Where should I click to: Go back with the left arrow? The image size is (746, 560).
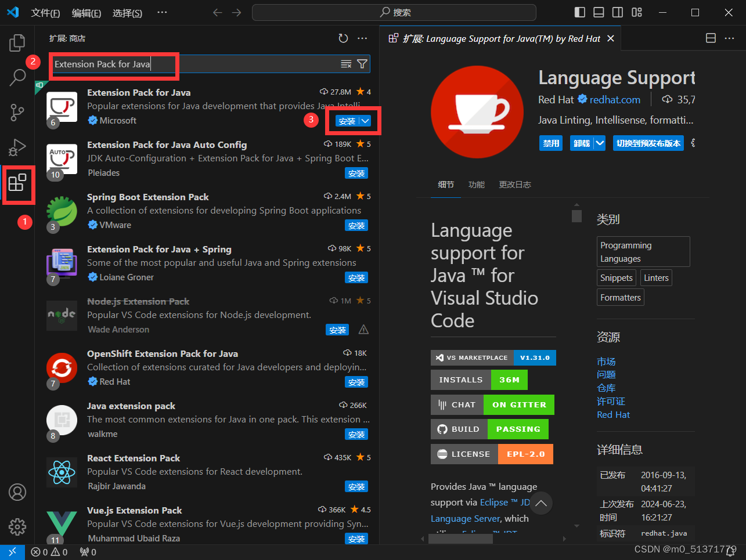point(218,12)
